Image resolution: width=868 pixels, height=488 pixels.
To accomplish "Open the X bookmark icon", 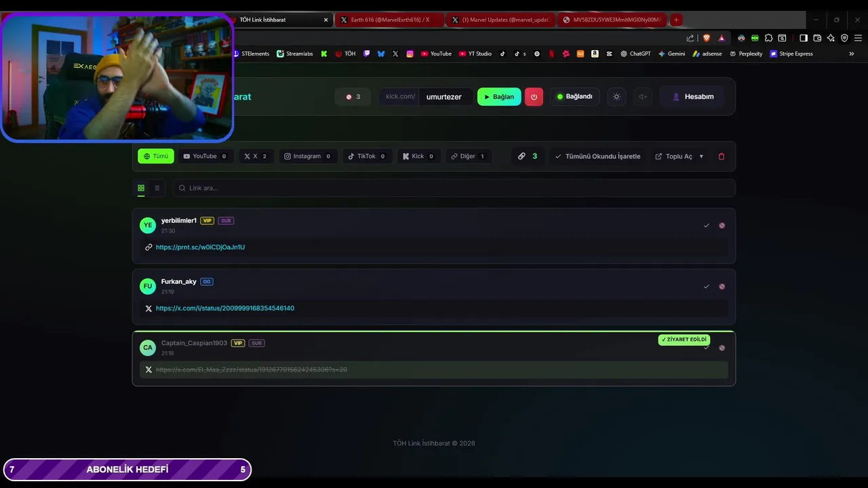I will [395, 54].
